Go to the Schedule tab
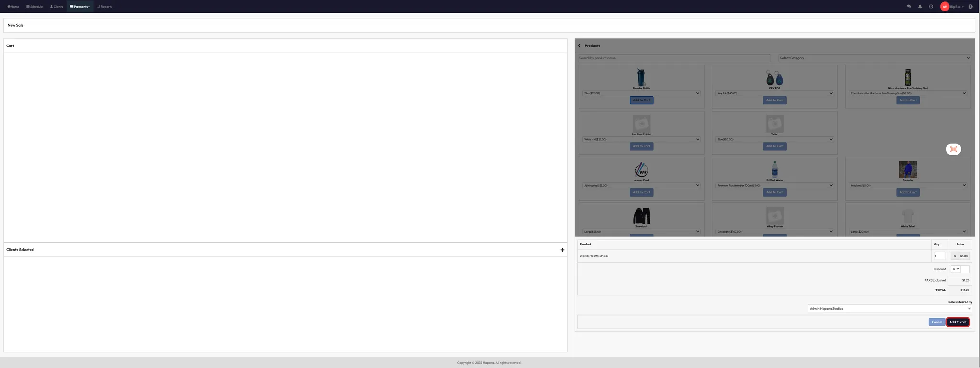Image resolution: width=980 pixels, height=368 pixels. (x=34, y=7)
